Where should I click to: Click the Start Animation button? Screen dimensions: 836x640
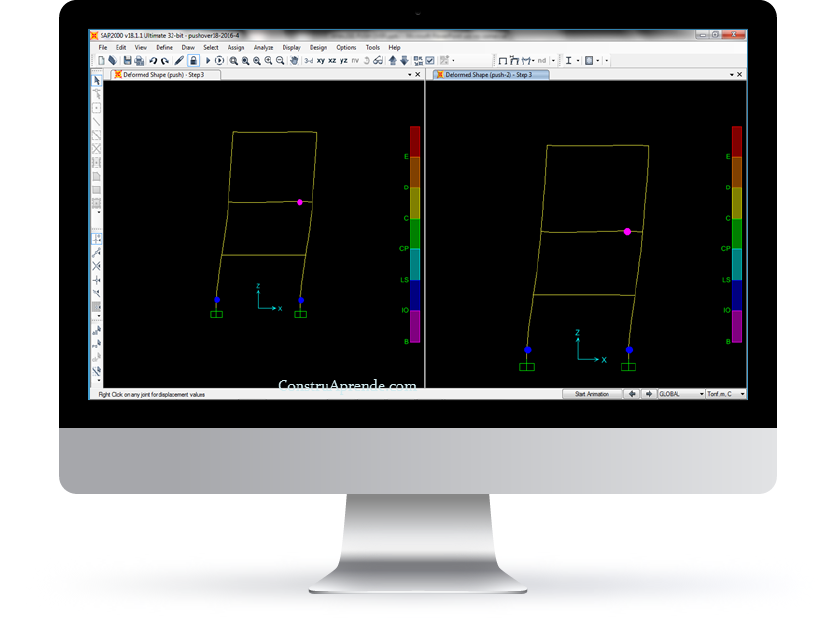click(592, 394)
